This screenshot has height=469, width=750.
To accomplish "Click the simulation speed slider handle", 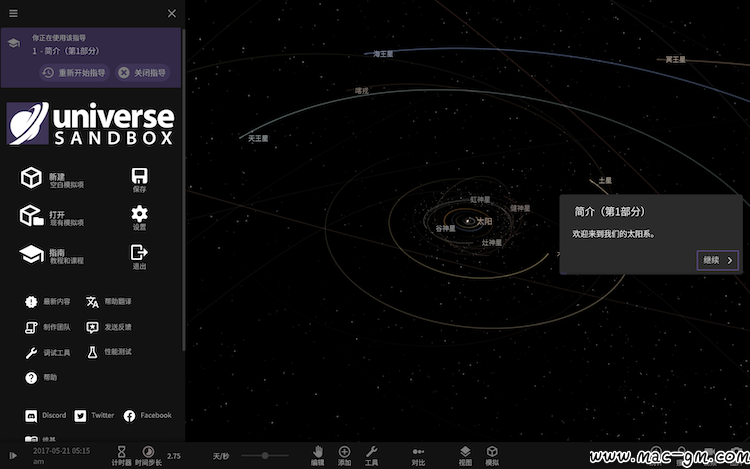I will pyautogui.click(x=265, y=456).
